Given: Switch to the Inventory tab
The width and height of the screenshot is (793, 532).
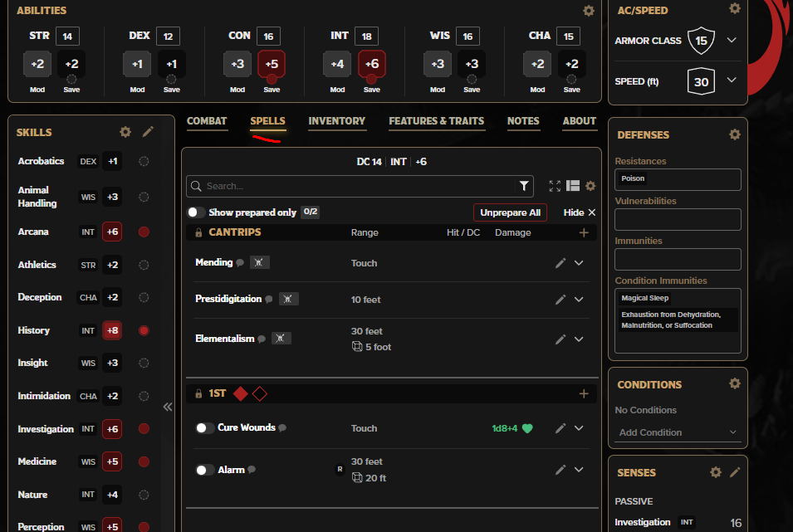Looking at the screenshot, I should click(x=336, y=121).
